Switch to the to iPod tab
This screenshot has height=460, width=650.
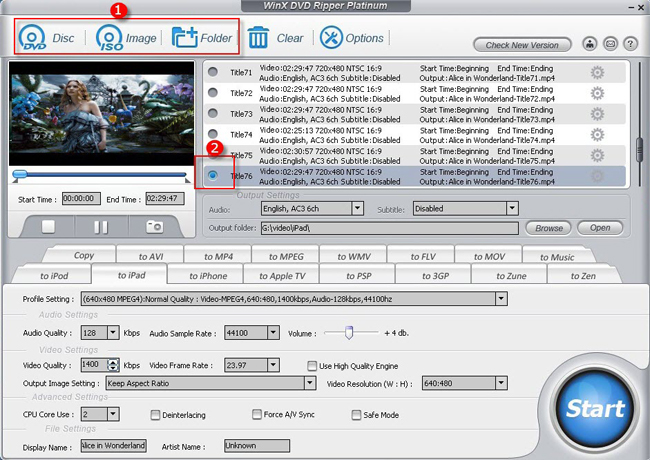point(54,276)
